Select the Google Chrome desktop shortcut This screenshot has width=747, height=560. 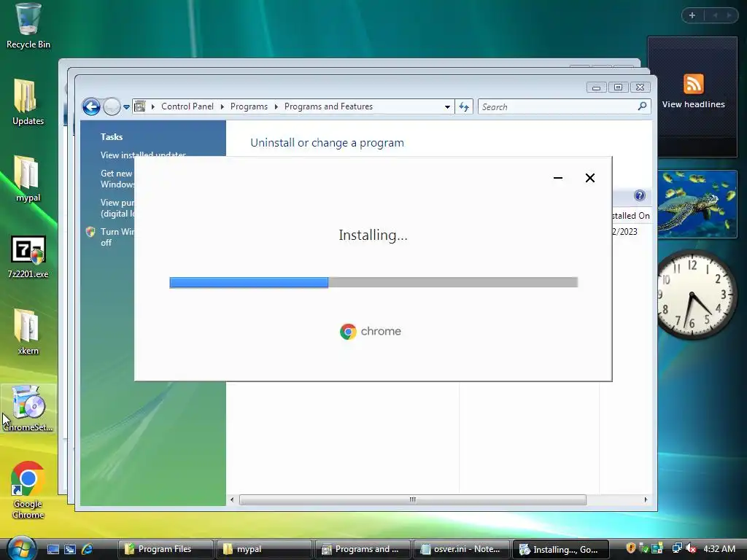(28, 491)
